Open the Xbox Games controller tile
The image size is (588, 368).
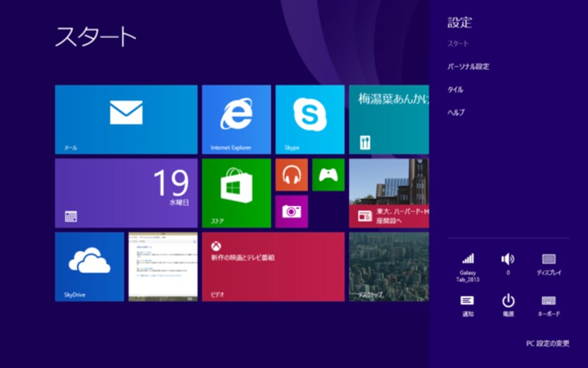click(x=328, y=174)
